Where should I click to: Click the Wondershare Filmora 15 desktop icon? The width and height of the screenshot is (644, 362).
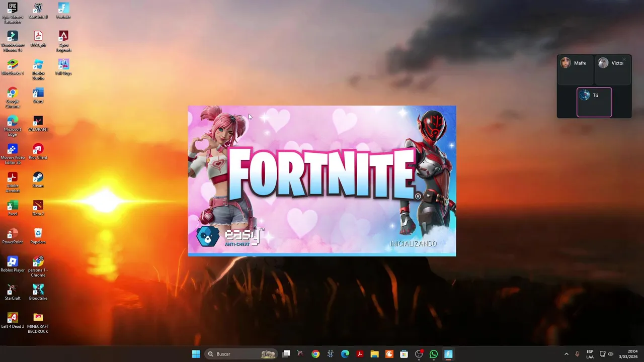tap(13, 41)
